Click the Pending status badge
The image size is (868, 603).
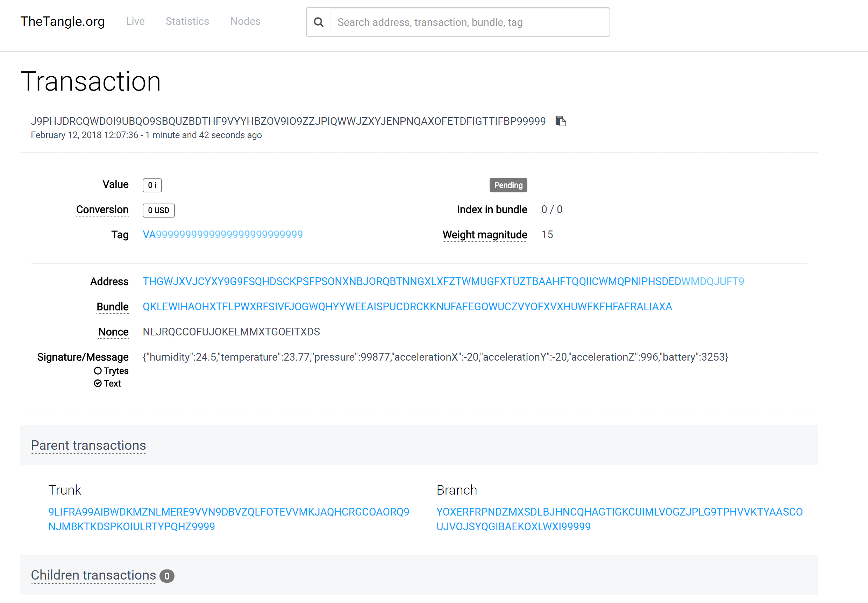(x=508, y=185)
